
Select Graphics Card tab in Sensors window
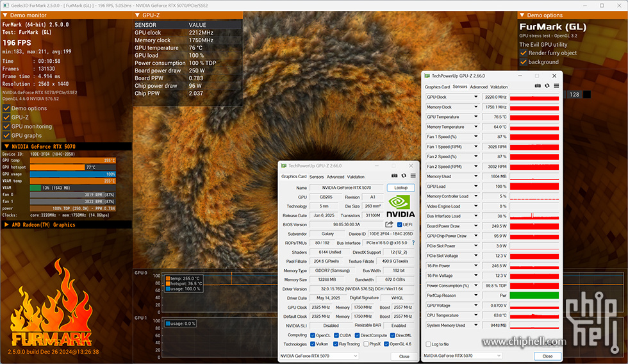(437, 87)
